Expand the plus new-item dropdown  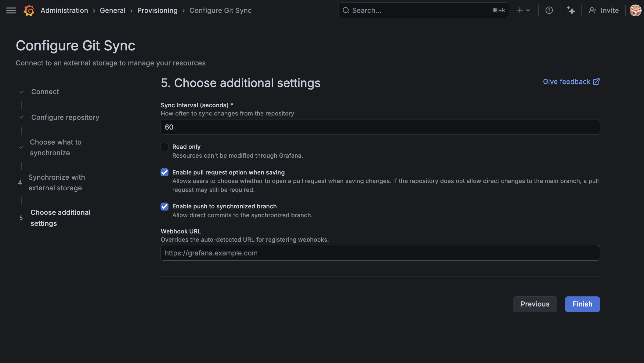[523, 10]
